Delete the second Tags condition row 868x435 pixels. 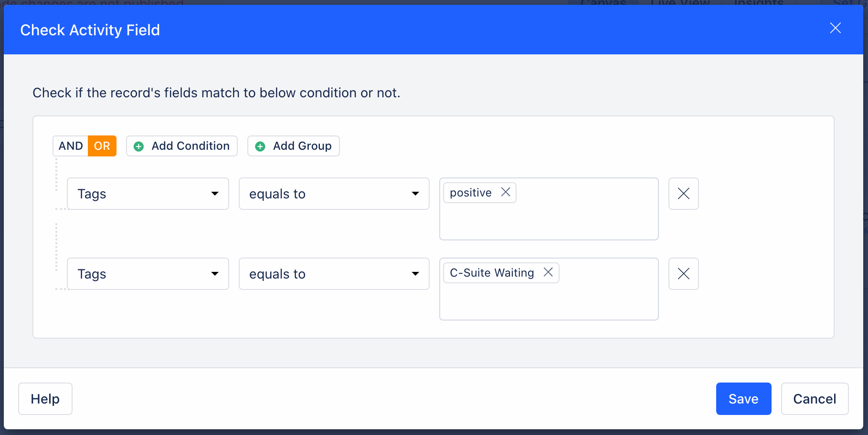click(684, 274)
